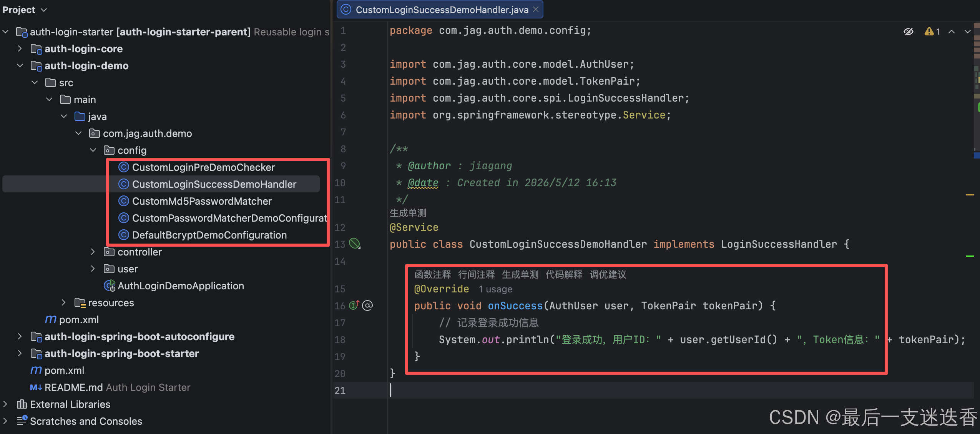Expand Scratches and Consoles node
980x434 pixels.
point(6,421)
